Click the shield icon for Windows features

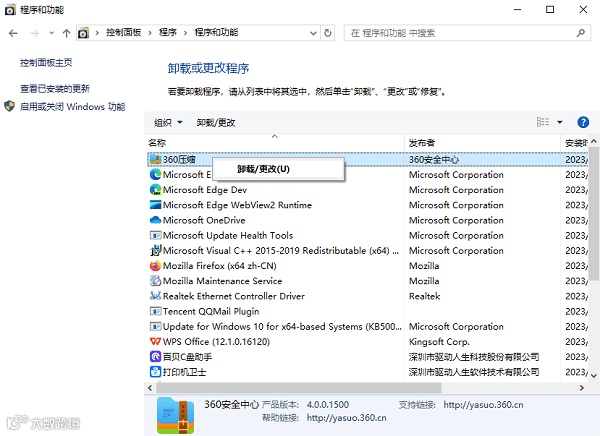coord(9,106)
